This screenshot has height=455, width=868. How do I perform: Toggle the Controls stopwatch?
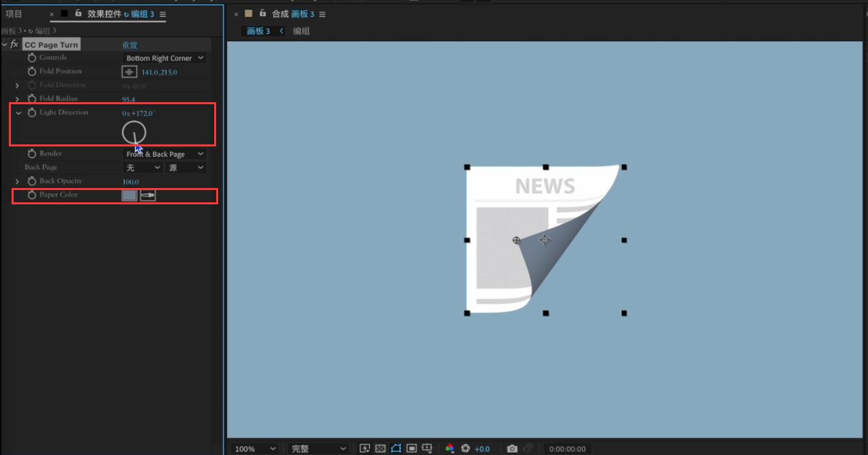coord(32,58)
